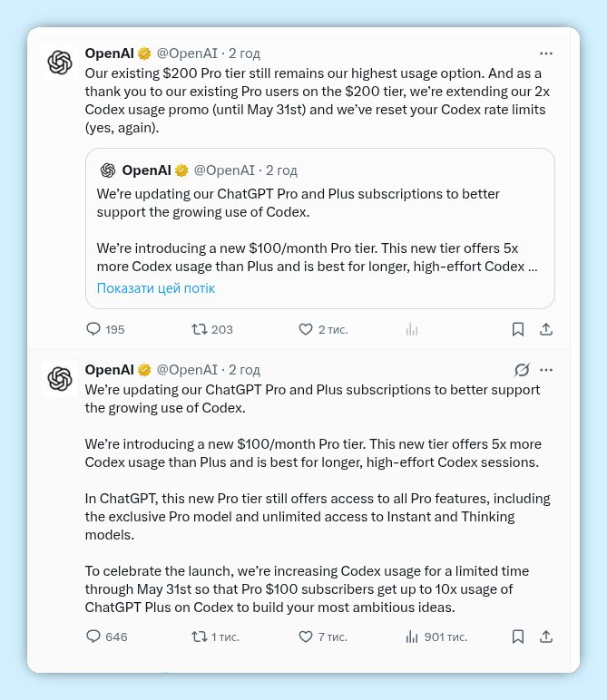Open OpenAI avatar on the first post
This screenshot has height=700, width=607.
pos(60,63)
